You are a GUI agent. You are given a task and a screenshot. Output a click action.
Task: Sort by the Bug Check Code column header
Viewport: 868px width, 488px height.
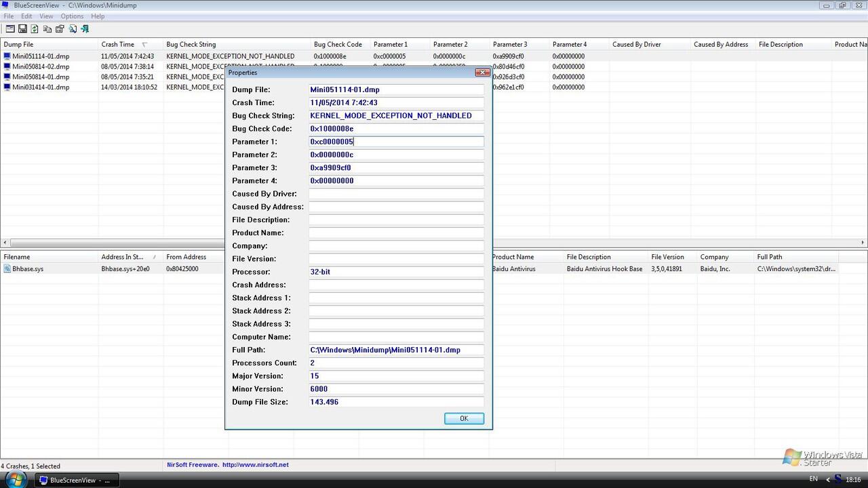(x=340, y=45)
